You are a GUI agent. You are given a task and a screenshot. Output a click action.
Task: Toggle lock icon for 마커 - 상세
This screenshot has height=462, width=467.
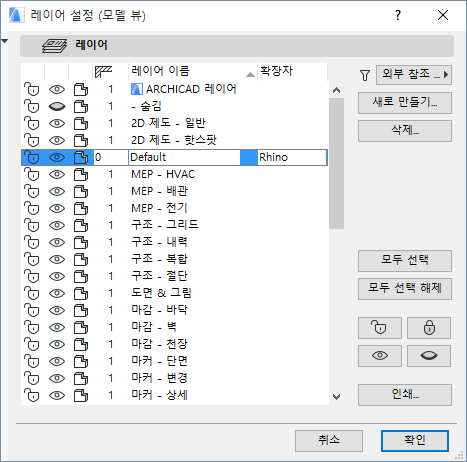[x=32, y=395]
